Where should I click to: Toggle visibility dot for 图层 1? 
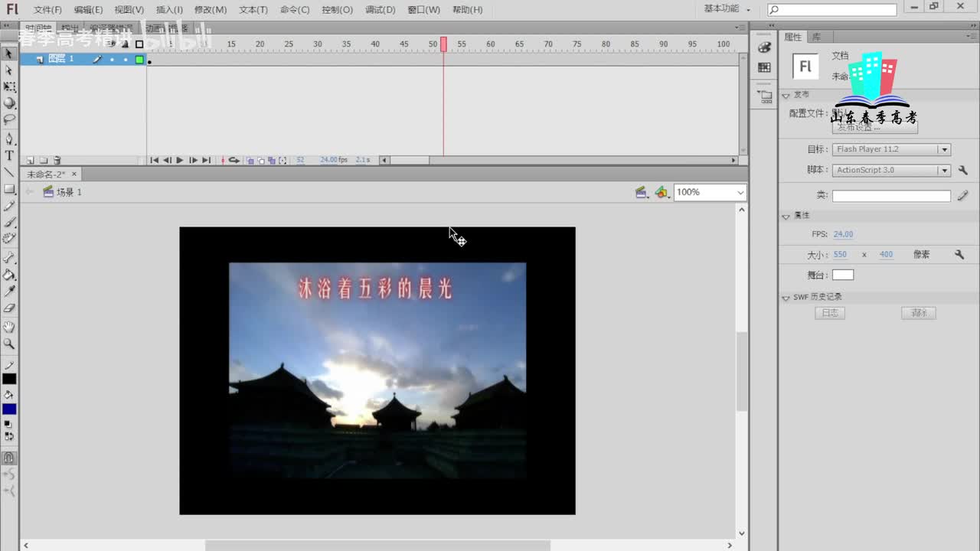tap(112, 59)
